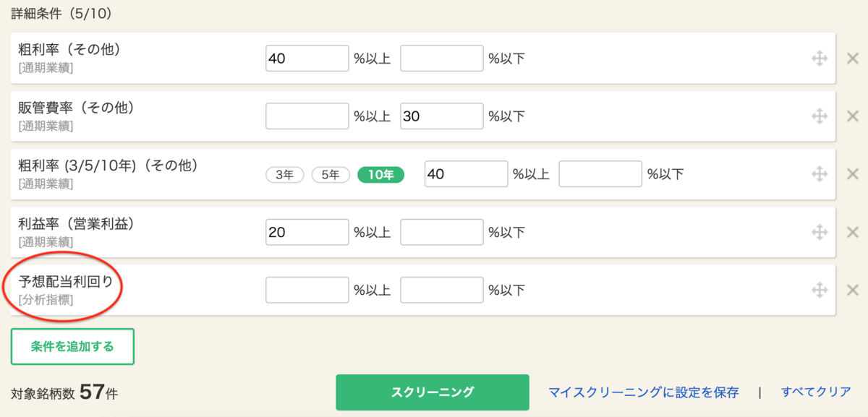Click the 利益率 minimum field showing 20
868x417 pixels.
(307, 232)
